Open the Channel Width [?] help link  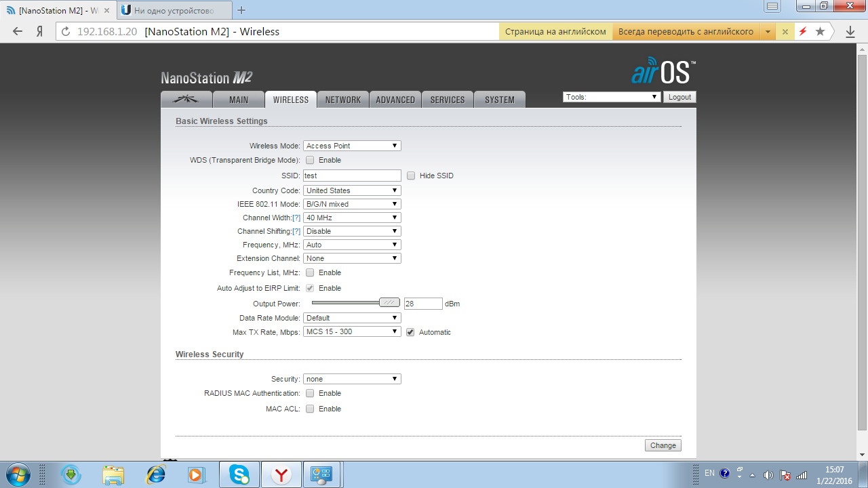pyautogui.click(x=296, y=218)
